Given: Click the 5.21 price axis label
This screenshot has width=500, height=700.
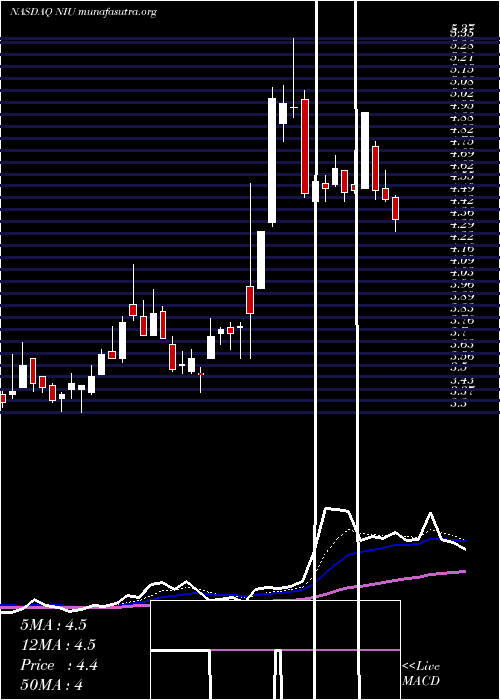Looking at the screenshot, I should tap(461, 57).
